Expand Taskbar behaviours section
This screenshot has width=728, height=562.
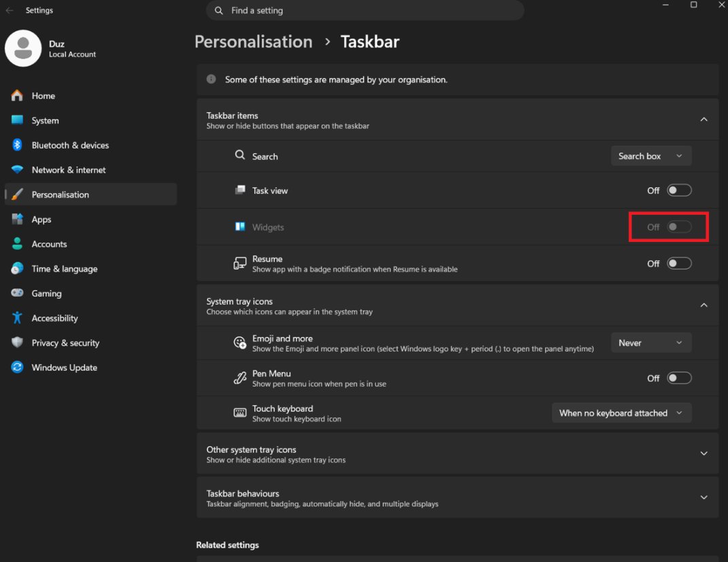click(704, 497)
